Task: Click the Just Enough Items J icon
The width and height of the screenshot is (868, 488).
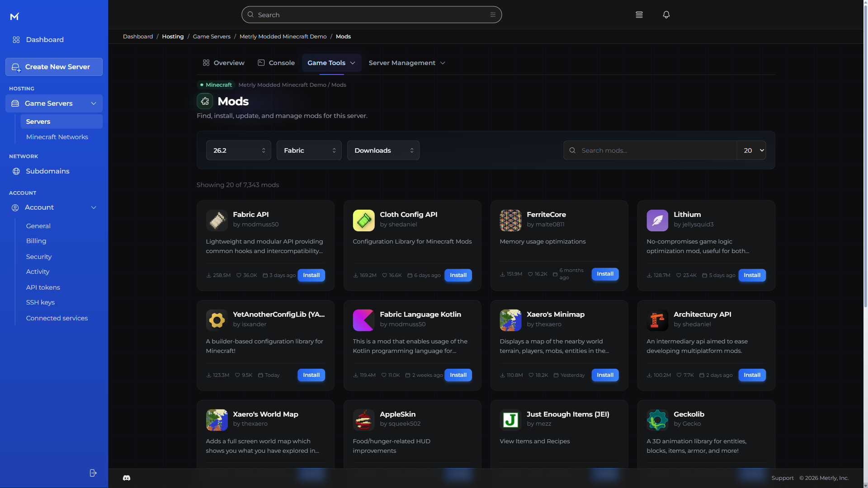Action: pyautogui.click(x=510, y=420)
